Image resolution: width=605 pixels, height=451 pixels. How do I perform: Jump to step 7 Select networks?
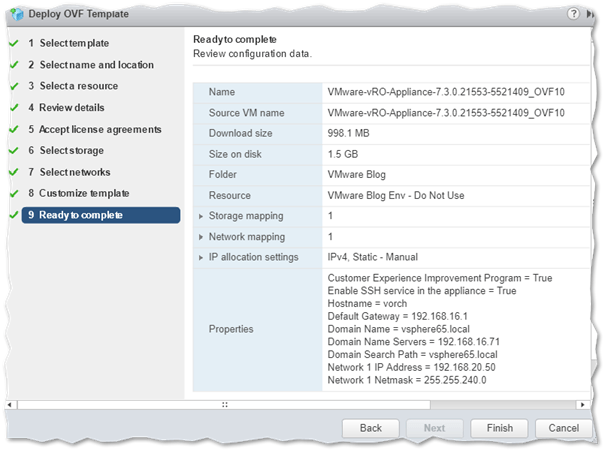pos(69,172)
